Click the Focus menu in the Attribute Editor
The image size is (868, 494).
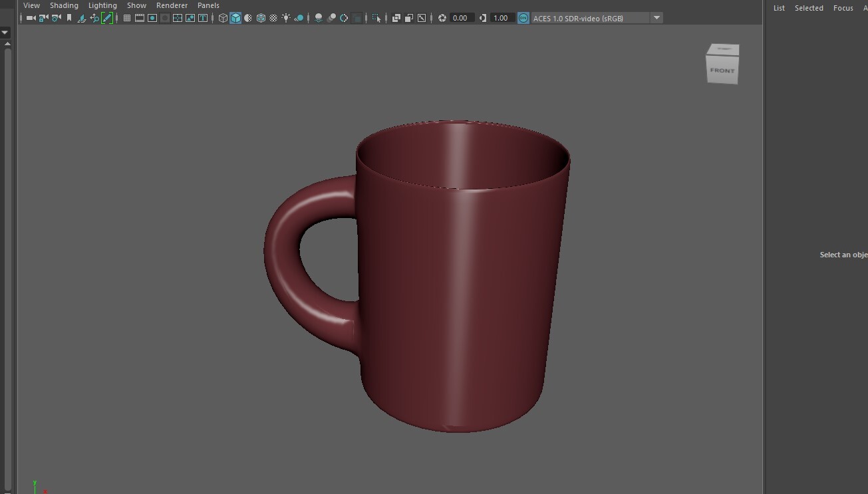click(x=843, y=8)
